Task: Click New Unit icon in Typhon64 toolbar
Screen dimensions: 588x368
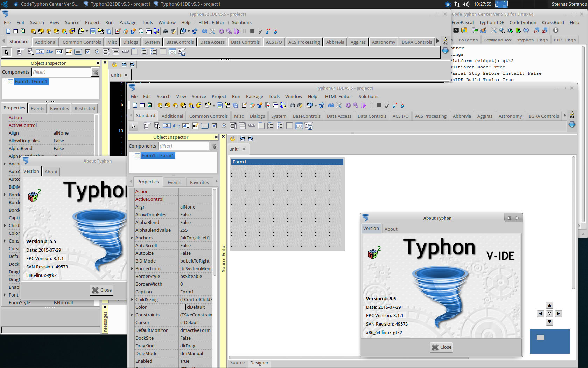Action: [x=135, y=105]
